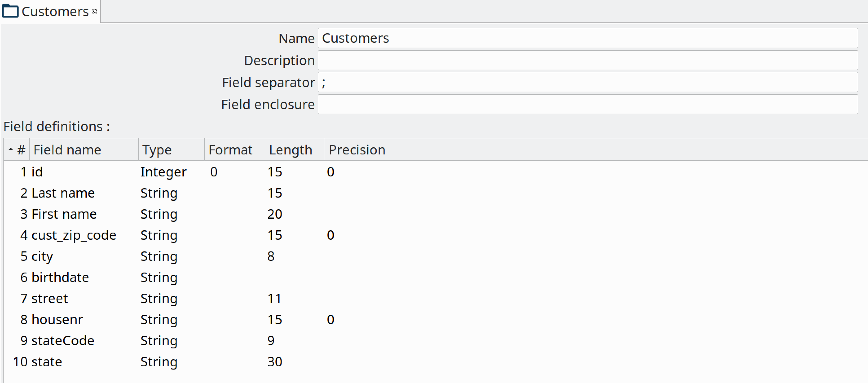Open the Type cell for birthdate row
868x383 pixels.
tap(159, 277)
